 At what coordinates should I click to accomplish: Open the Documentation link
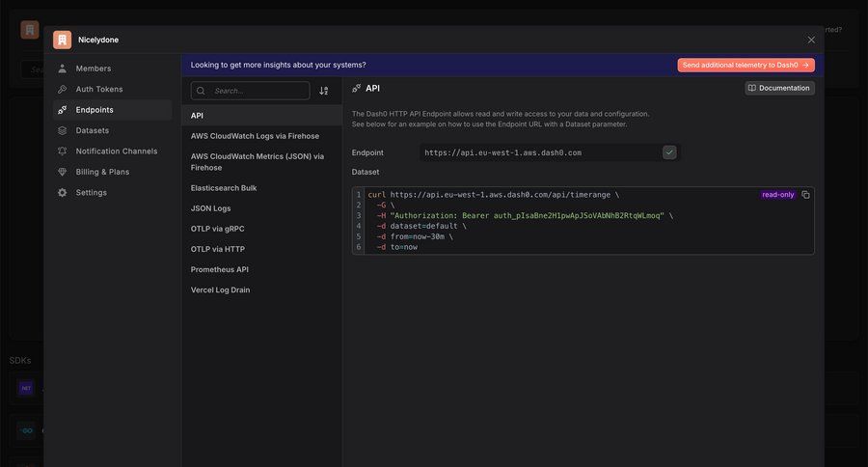[779, 88]
